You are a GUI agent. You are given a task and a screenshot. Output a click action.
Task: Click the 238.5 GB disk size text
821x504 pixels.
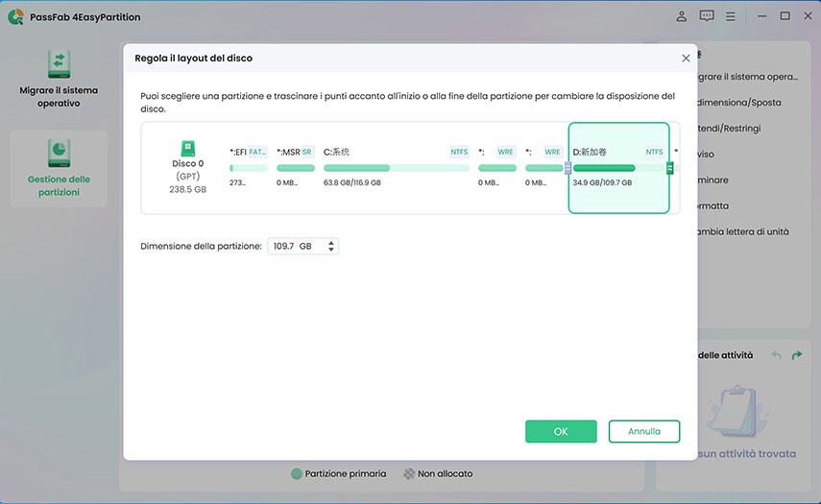187,189
